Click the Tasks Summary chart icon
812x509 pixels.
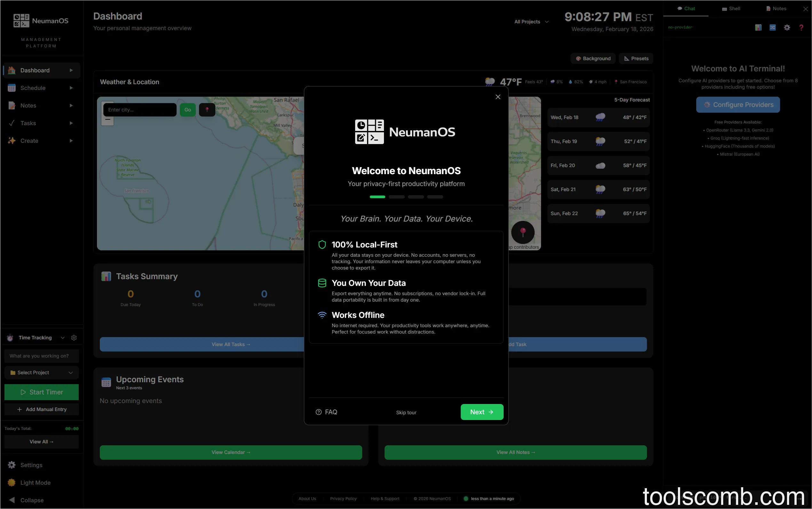click(x=106, y=276)
